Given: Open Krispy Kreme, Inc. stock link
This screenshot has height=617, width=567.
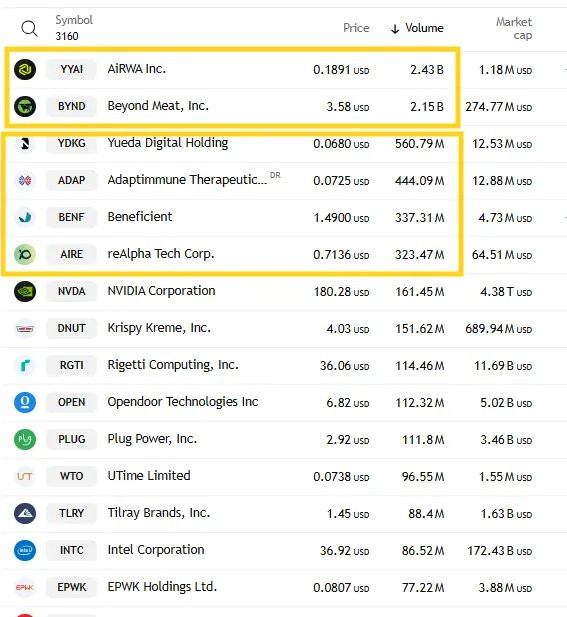Looking at the screenshot, I should pos(159,328).
